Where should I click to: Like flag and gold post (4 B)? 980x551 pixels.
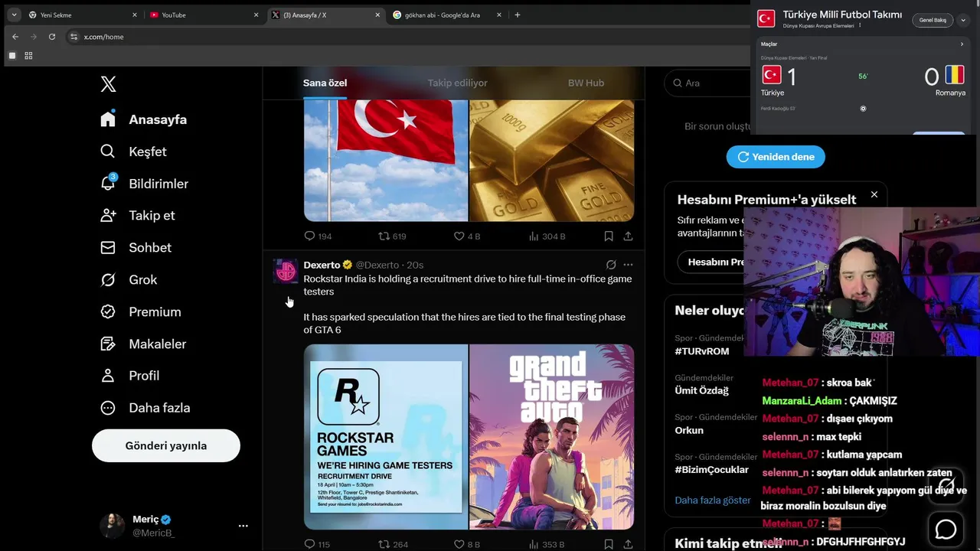pos(467,236)
